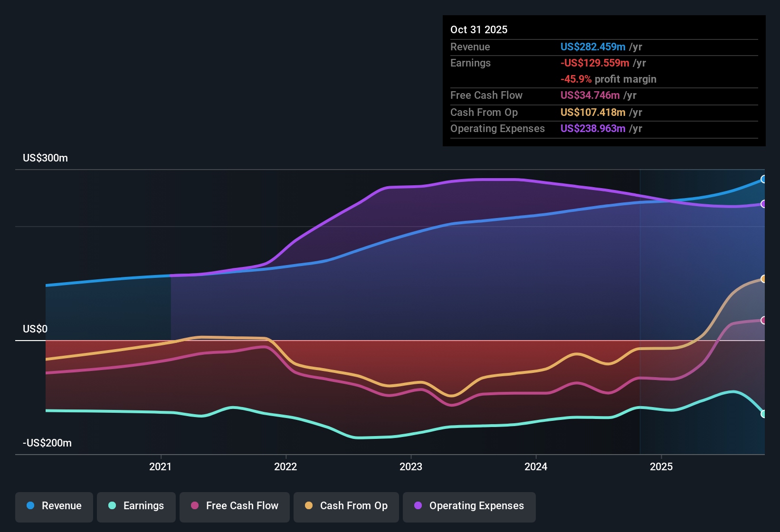Click the Revenue legend dot icon
This screenshot has height=532, width=780.
(30, 506)
